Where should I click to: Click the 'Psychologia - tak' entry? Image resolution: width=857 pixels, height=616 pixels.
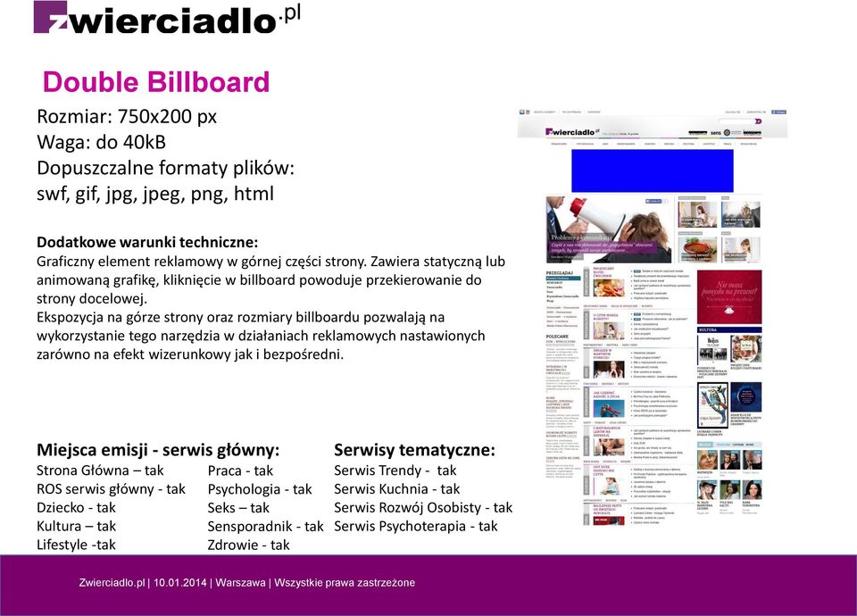click(x=260, y=489)
